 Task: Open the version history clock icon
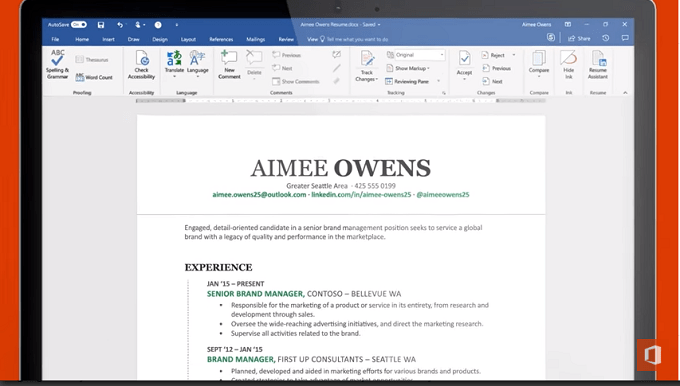(x=606, y=38)
